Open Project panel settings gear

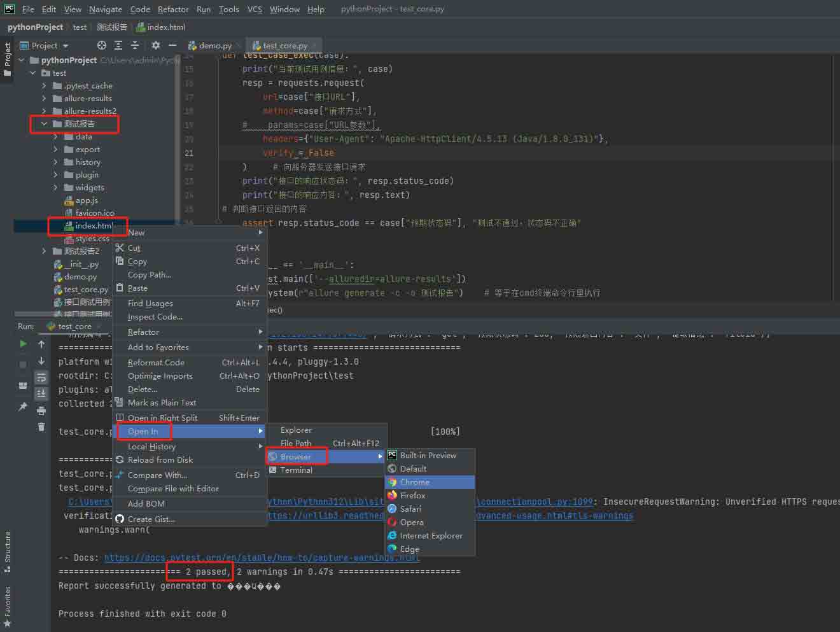tap(156, 45)
